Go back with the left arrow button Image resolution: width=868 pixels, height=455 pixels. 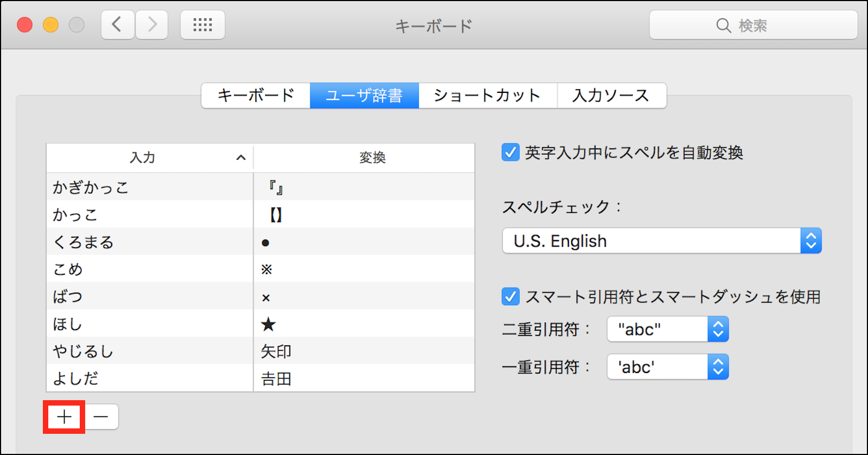tap(117, 25)
